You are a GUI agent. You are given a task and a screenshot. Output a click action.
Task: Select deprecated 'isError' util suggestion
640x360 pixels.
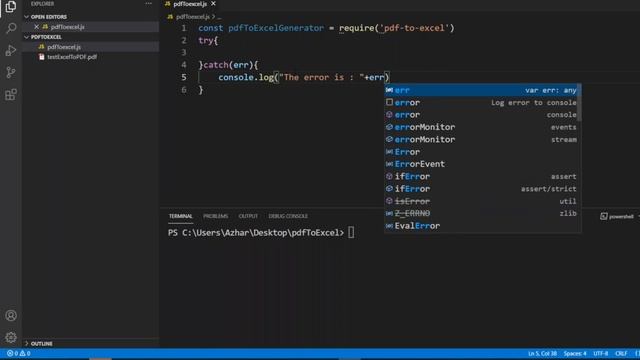tap(481, 201)
